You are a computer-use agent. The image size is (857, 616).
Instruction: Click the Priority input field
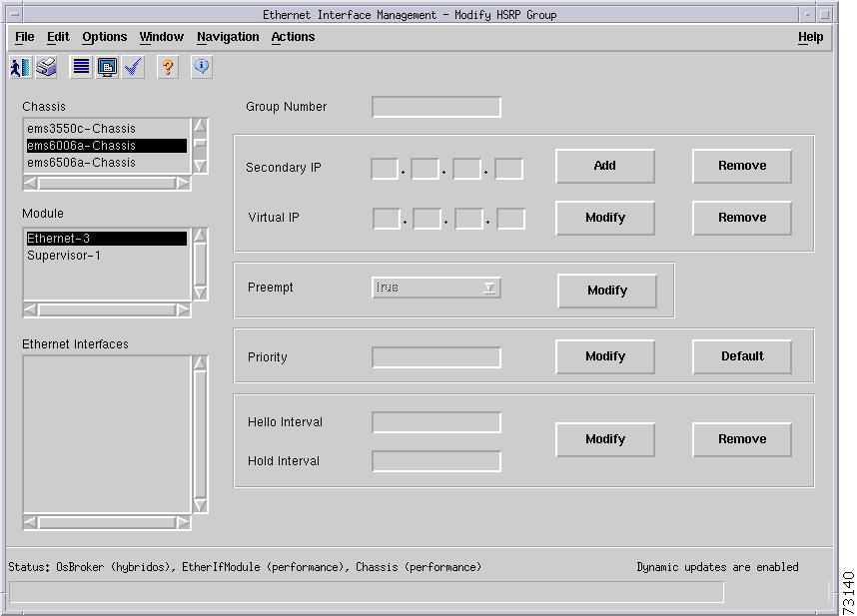[436, 357]
